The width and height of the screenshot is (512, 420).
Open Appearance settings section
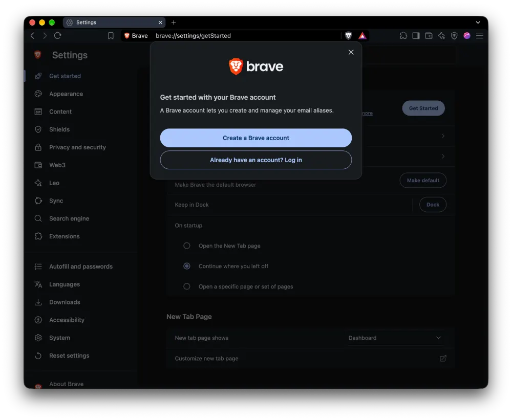[x=66, y=94]
